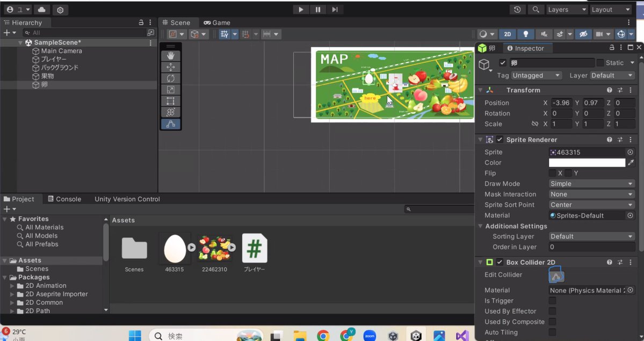Click the scene camera settings icon
644x341 pixels.
599,34
